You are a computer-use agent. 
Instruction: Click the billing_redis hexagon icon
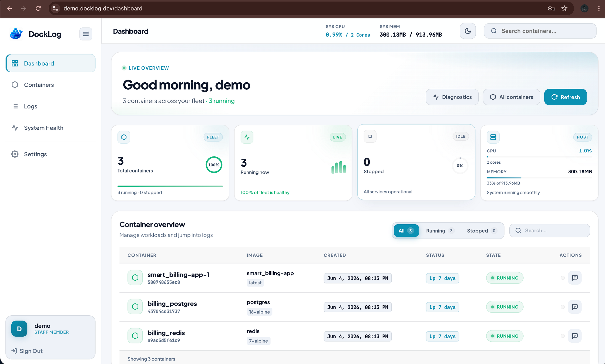[x=135, y=336]
